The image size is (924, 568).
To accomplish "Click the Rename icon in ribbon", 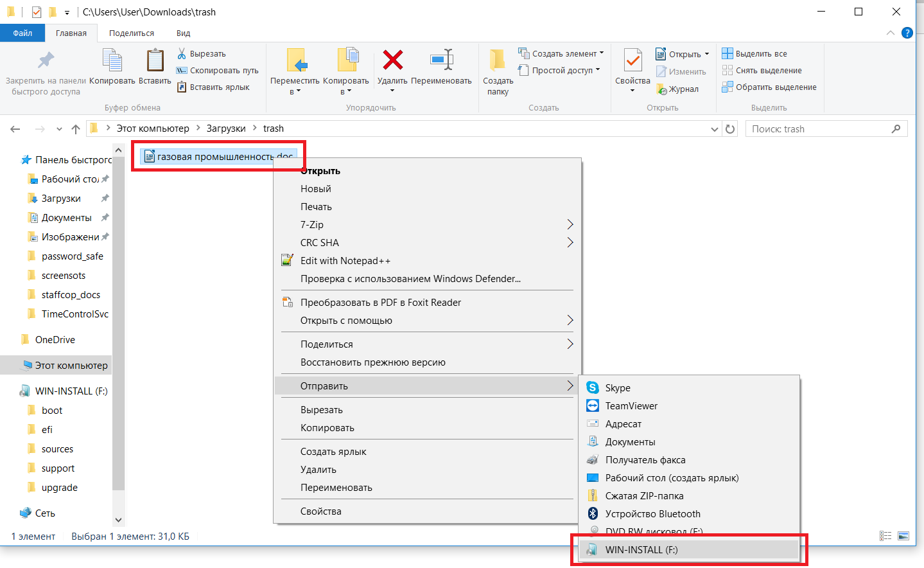I will click(441, 60).
